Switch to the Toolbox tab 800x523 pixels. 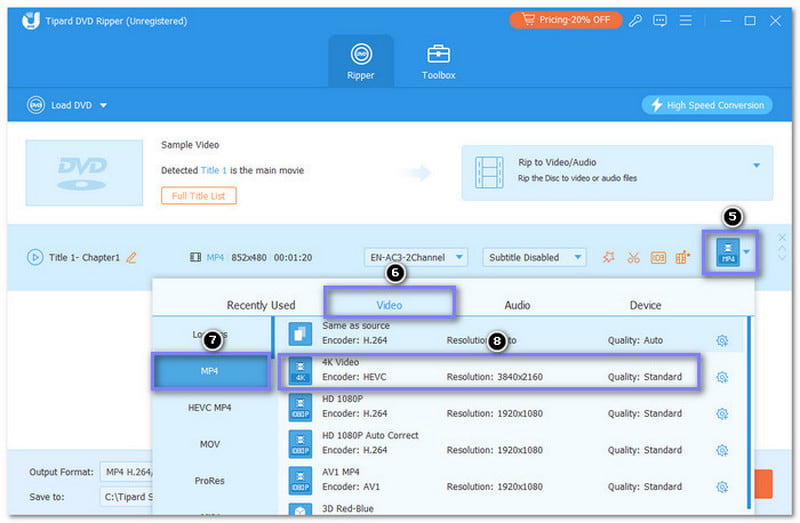point(438,61)
